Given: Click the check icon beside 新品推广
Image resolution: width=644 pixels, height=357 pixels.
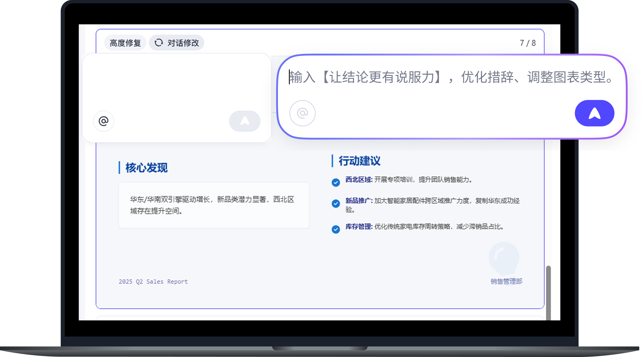Looking at the screenshot, I should pos(336,204).
